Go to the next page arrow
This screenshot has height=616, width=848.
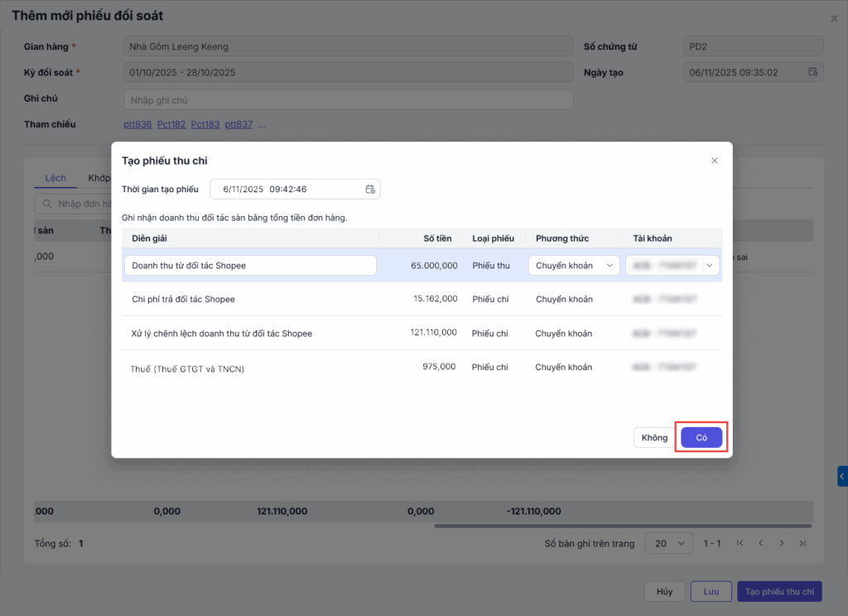point(781,543)
